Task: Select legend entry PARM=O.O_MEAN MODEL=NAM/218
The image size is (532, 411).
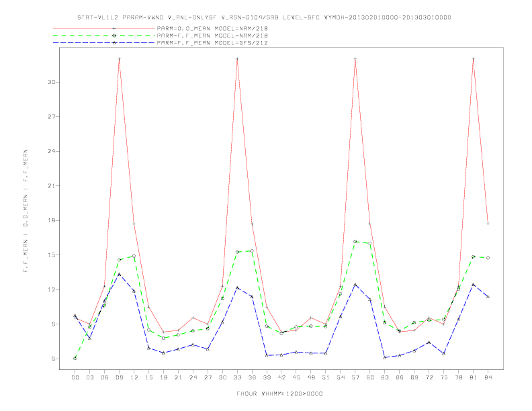Action: pyautogui.click(x=212, y=29)
